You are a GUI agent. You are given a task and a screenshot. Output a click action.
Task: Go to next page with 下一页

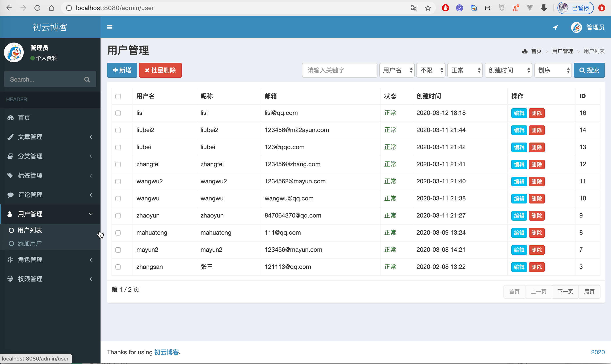[x=565, y=292]
